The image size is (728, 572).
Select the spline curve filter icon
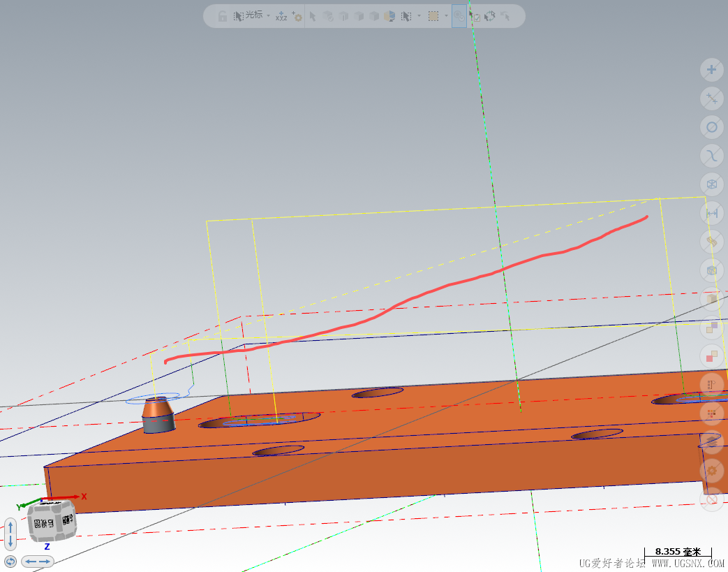[711, 156]
